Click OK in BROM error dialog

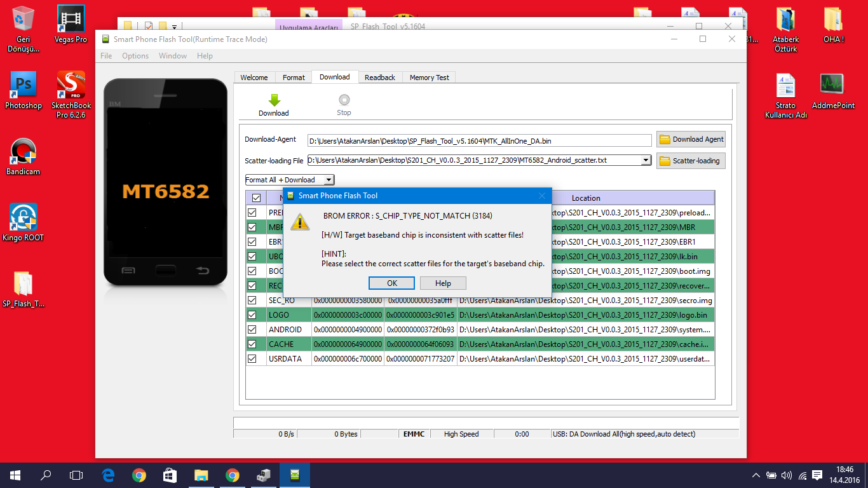pos(392,283)
